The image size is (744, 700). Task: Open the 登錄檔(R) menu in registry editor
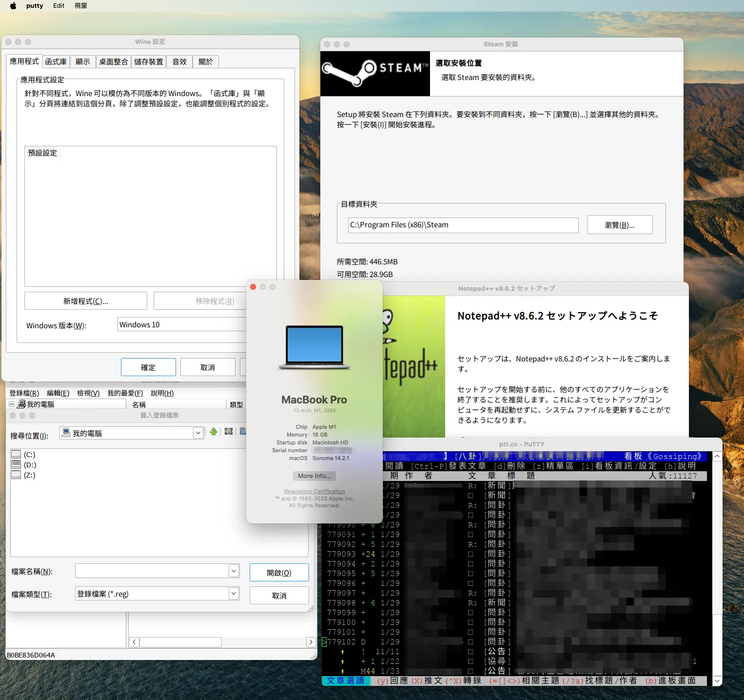(x=24, y=393)
